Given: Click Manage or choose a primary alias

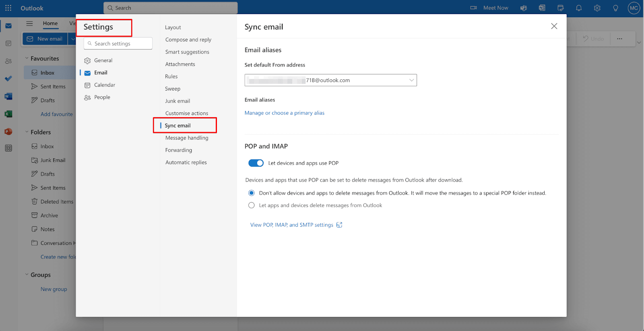Looking at the screenshot, I should (284, 113).
